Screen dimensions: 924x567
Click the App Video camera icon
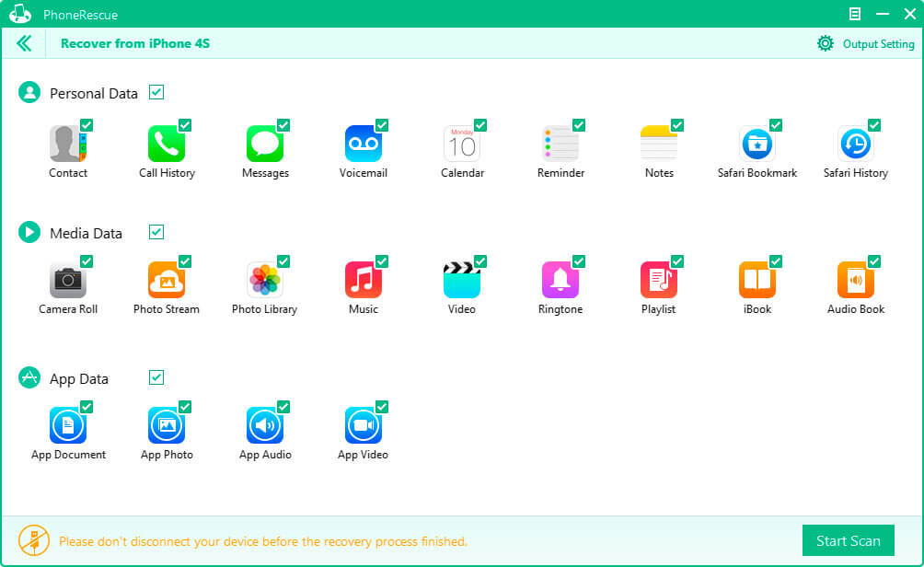tap(363, 425)
